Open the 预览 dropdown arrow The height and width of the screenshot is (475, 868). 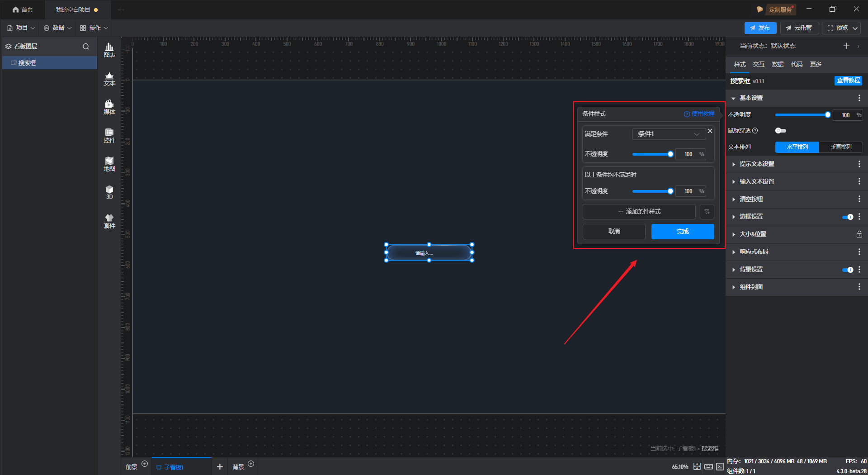pos(855,28)
